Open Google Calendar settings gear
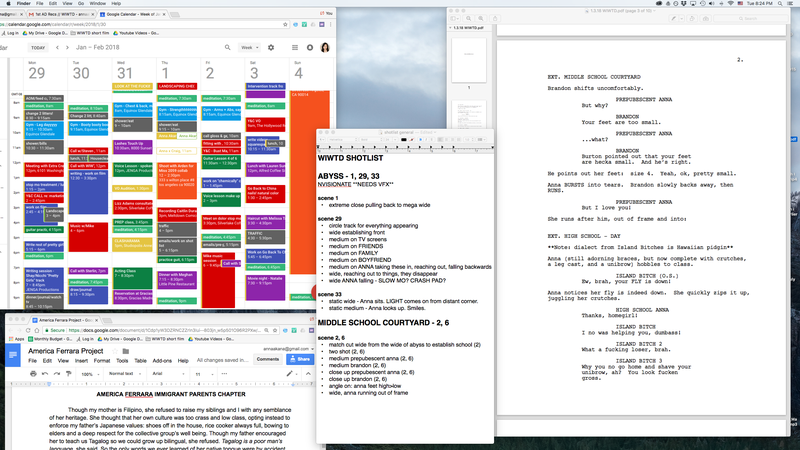Image resolution: width=800 pixels, height=450 pixels. [x=271, y=47]
